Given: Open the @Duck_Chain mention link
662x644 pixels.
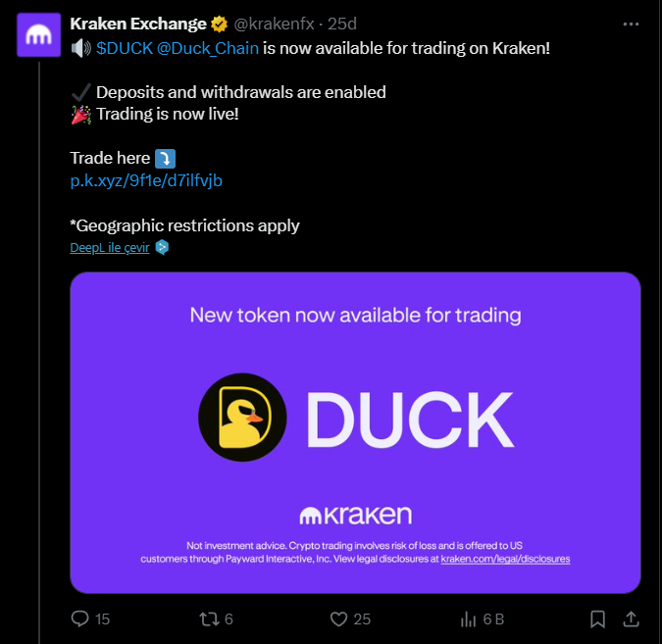Looking at the screenshot, I should click(208, 48).
